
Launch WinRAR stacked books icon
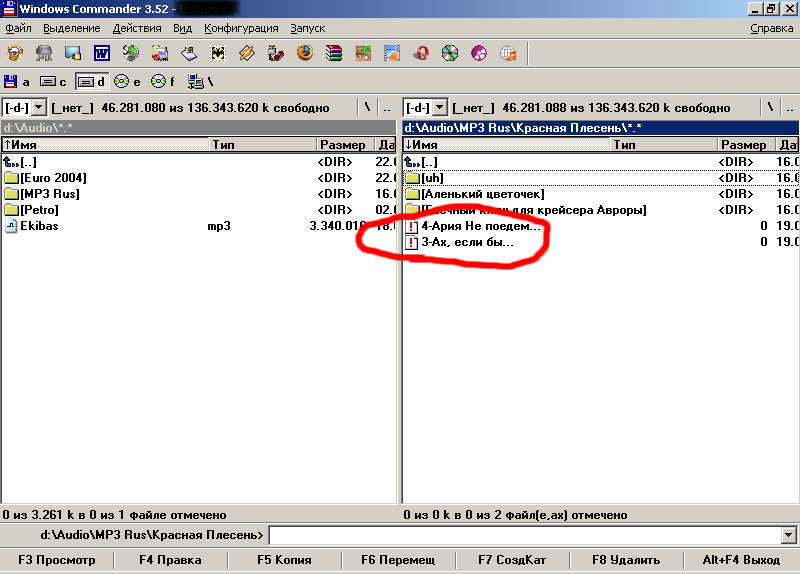click(334, 53)
